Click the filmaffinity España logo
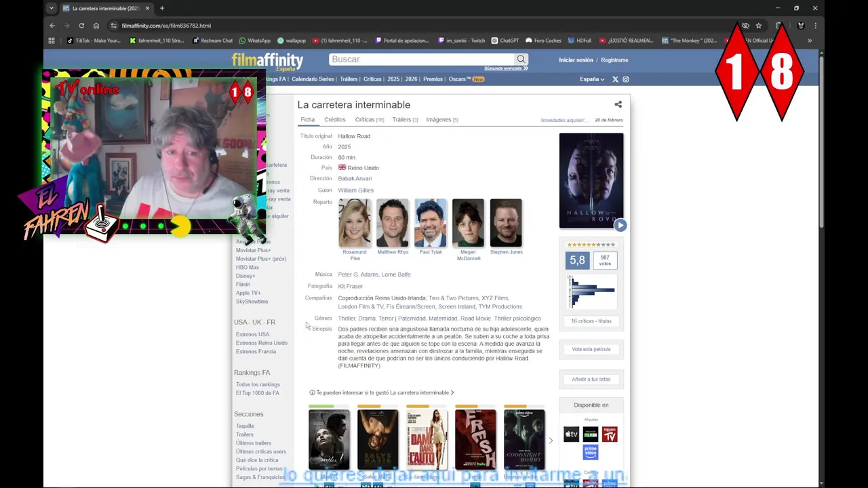The height and width of the screenshot is (488, 868). 267,61
